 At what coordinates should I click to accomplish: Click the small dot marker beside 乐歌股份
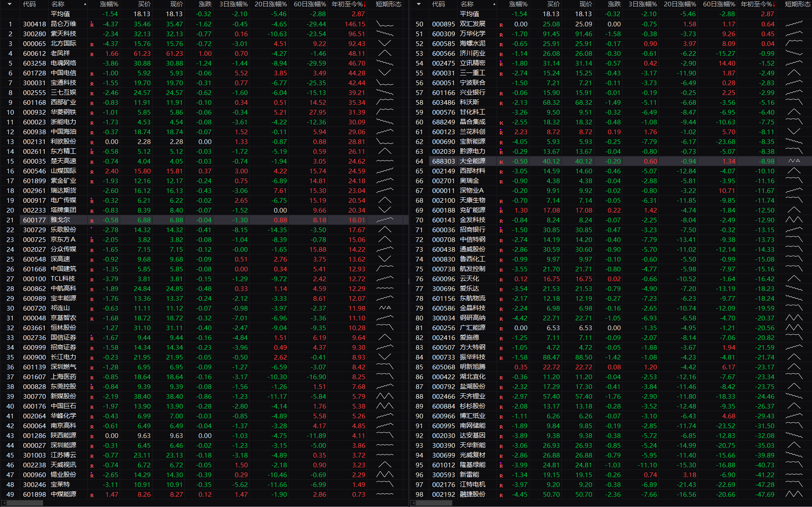click(x=92, y=228)
